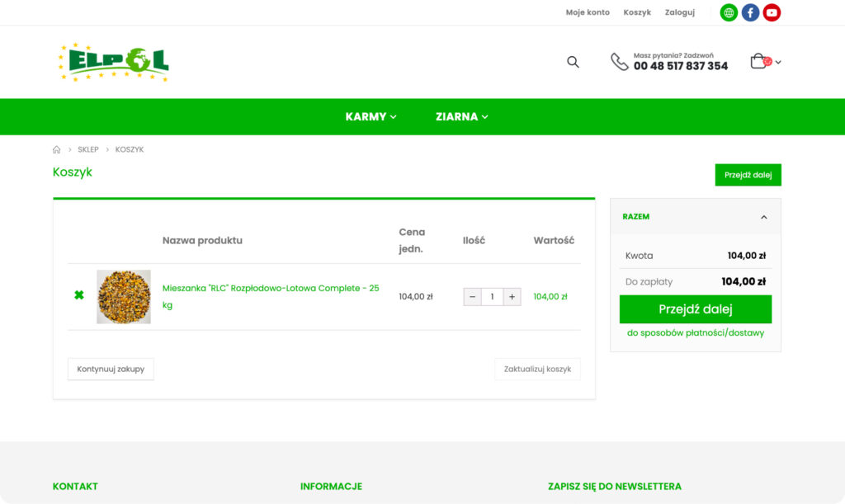
Task: Click Zaloguj to log in
Action: pyautogui.click(x=680, y=12)
